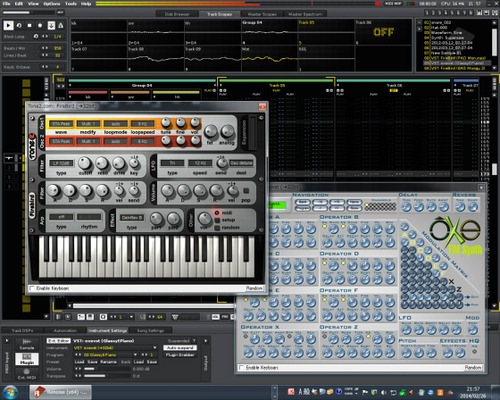The height and width of the screenshot is (400, 500).
Task: Open the Windows Start menu
Action: pos(11,392)
